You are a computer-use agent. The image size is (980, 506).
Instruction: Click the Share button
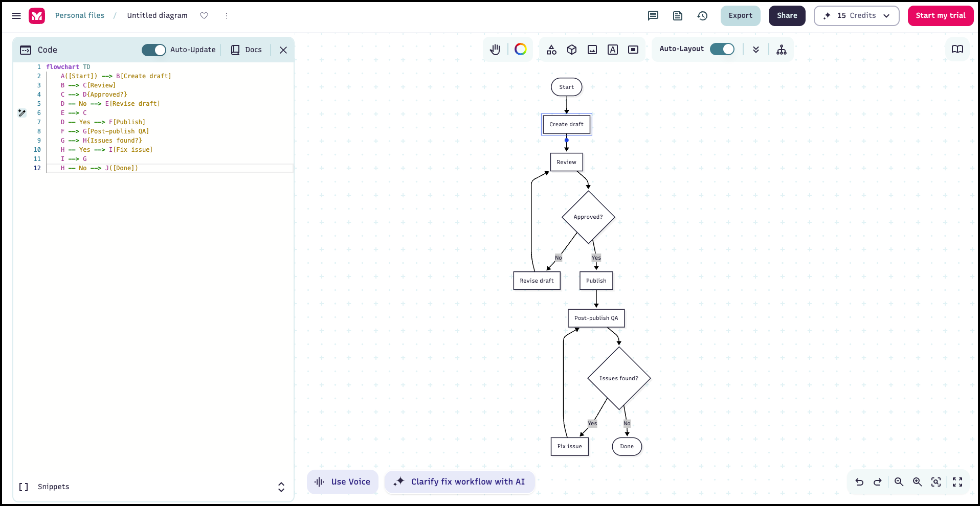pos(787,16)
